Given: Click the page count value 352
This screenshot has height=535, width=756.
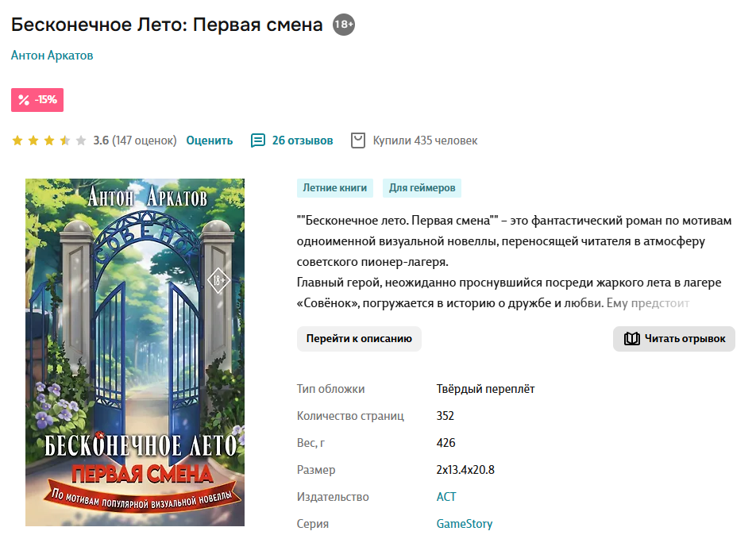Looking at the screenshot, I should (x=445, y=415).
